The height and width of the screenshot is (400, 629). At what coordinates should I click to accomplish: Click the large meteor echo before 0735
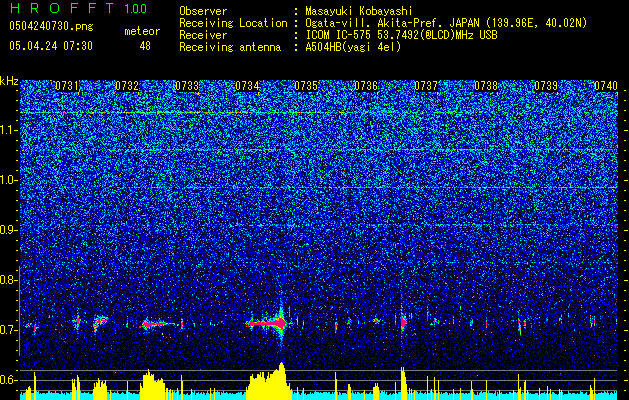pos(269,323)
